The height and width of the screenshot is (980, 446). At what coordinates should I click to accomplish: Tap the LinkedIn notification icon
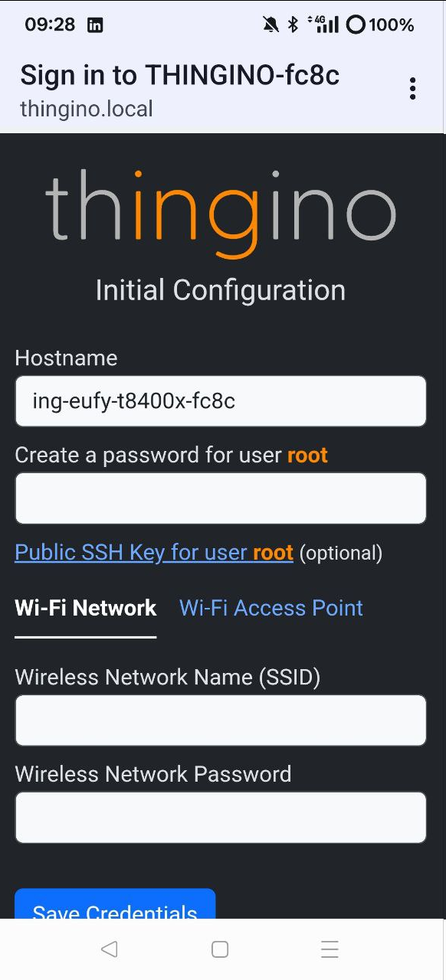(x=95, y=25)
